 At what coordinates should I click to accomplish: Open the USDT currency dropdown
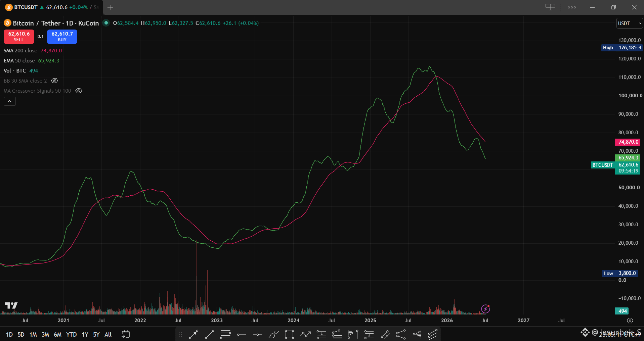click(x=630, y=23)
